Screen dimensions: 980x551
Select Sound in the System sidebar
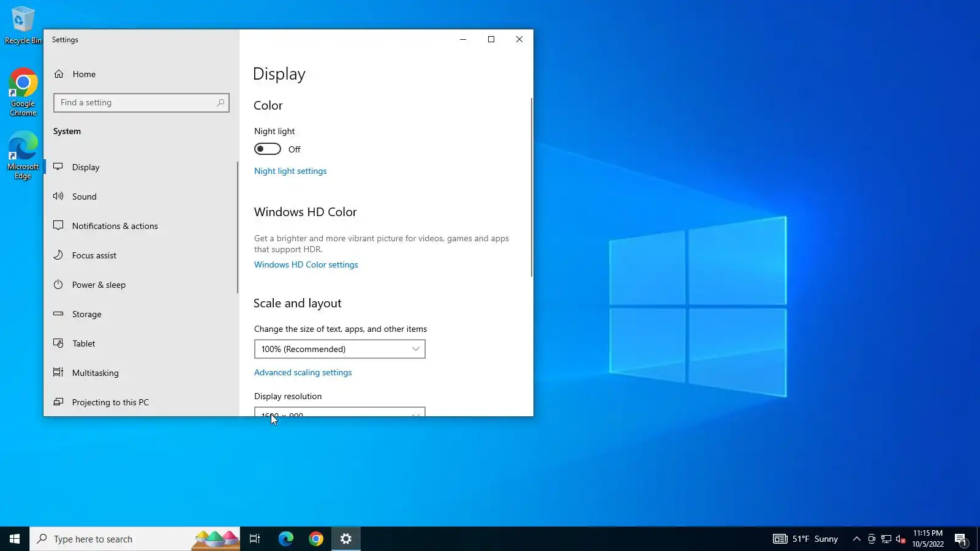tap(140, 197)
